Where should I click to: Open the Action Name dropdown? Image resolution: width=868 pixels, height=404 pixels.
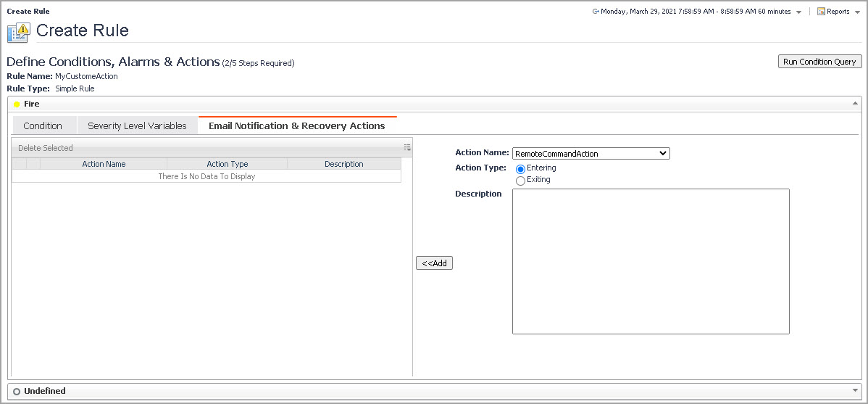(591, 154)
